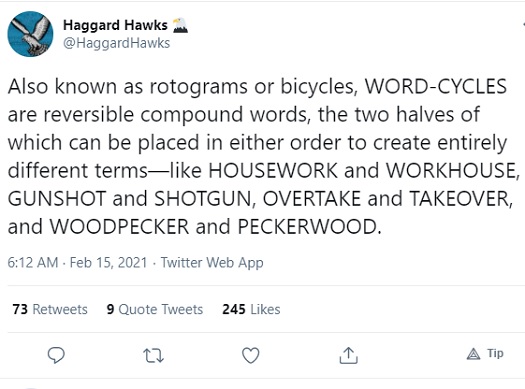Viewport: 525px width, 389px height.
Task: Click the Tip triangle button
Action: coord(485,354)
